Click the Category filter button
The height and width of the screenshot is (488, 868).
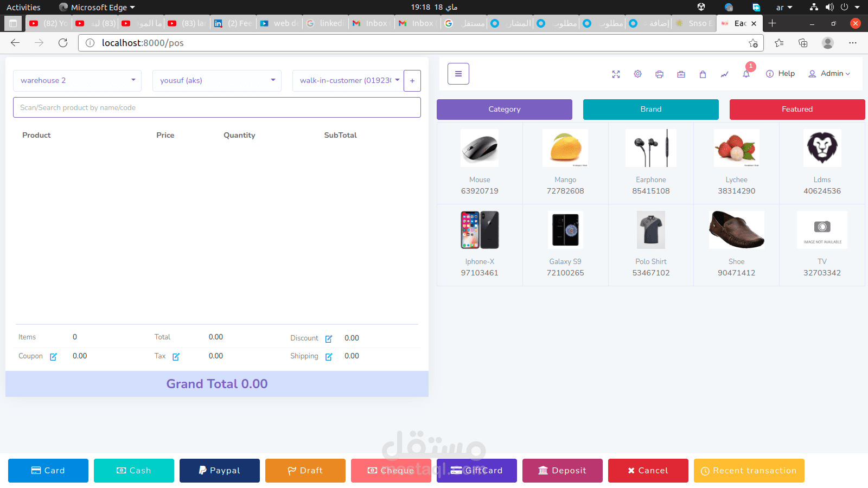505,110
